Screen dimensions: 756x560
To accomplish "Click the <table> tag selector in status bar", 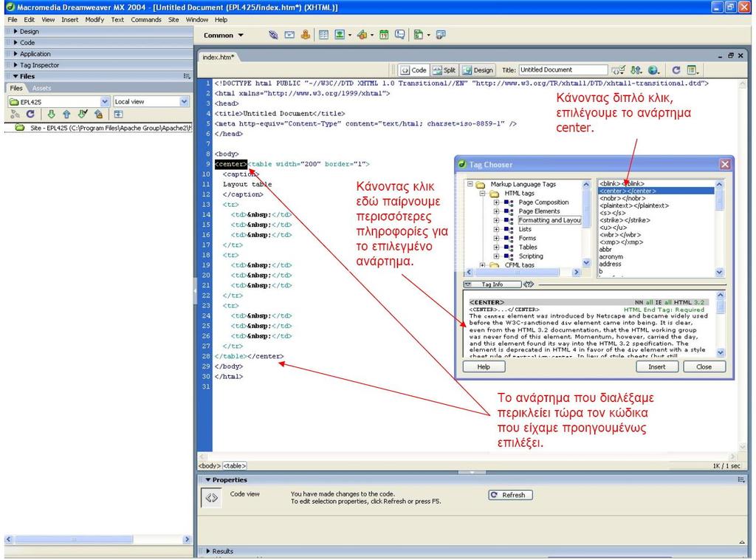I will point(235,466).
